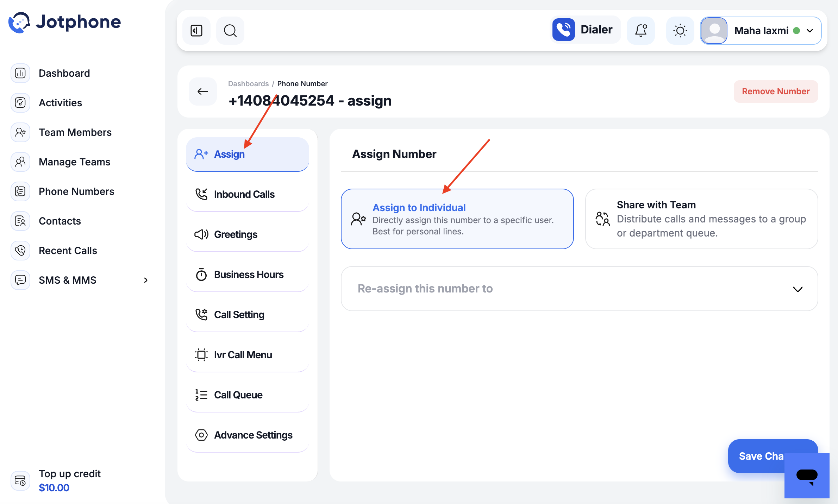Click the SMS & MMS chat icon
The width and height of the screenshot is (838, 504).
click(x=20, y=280)
